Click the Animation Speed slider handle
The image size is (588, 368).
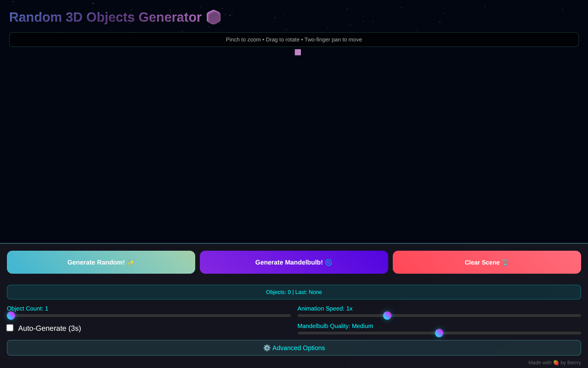(387, 316)
